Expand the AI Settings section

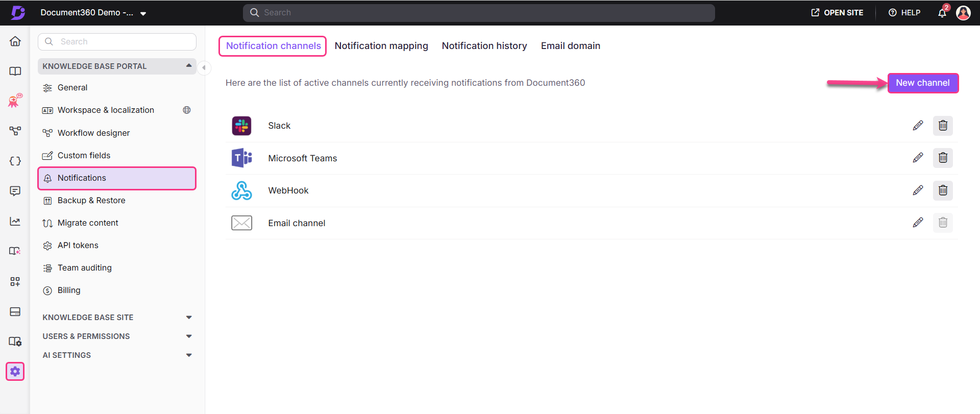[117, 355]
